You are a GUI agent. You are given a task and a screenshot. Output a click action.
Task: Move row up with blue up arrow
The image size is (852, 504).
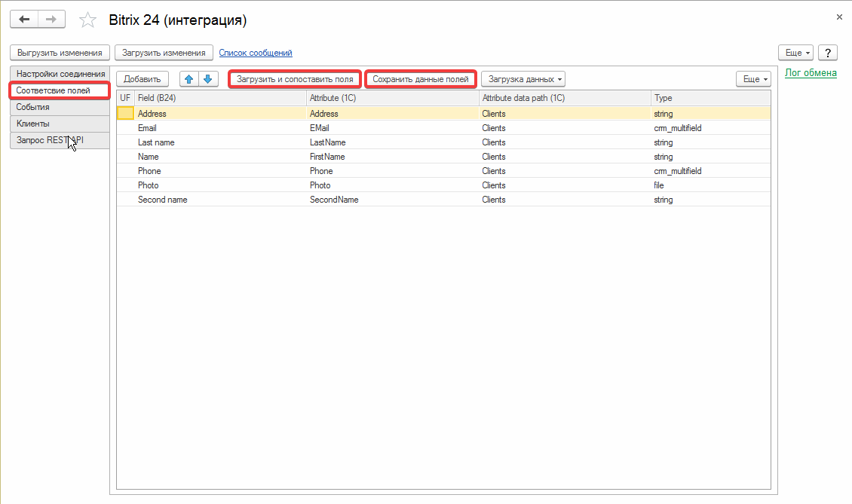(189, 79)
